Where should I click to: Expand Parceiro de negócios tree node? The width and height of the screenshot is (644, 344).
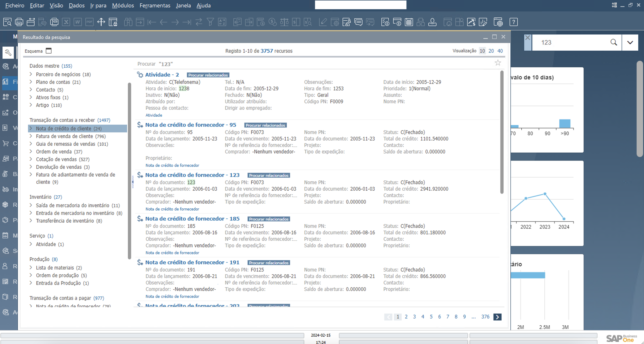pyautogui.click(x=31, y=74)
